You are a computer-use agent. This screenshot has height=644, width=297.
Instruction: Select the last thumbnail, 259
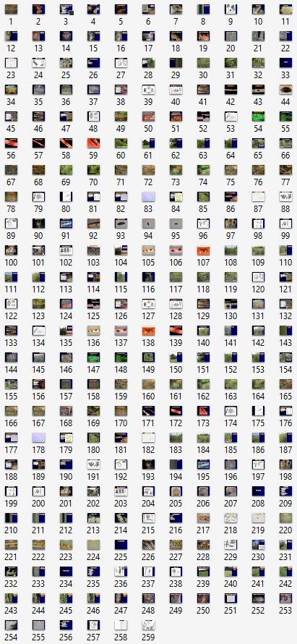pyautogui.click(x=148, y=624)
